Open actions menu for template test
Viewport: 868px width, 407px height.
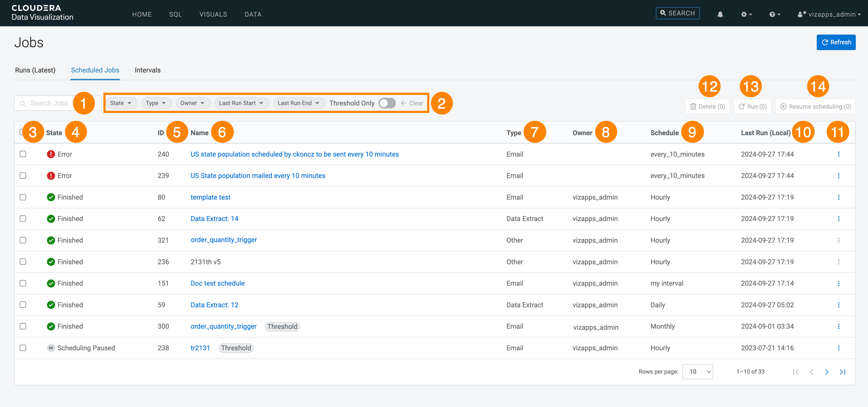click(x=839, y=197)
